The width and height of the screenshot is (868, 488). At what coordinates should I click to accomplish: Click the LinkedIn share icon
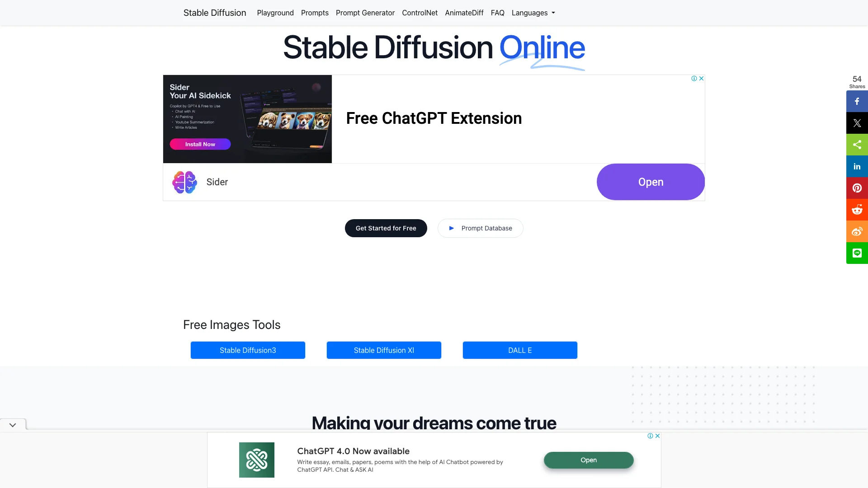[857, 166]
